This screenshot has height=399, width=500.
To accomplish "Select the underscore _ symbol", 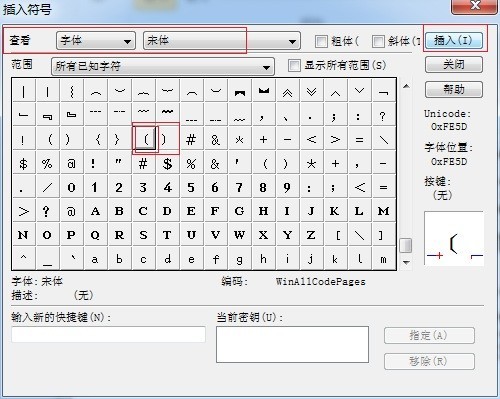I will coord(47,259).
